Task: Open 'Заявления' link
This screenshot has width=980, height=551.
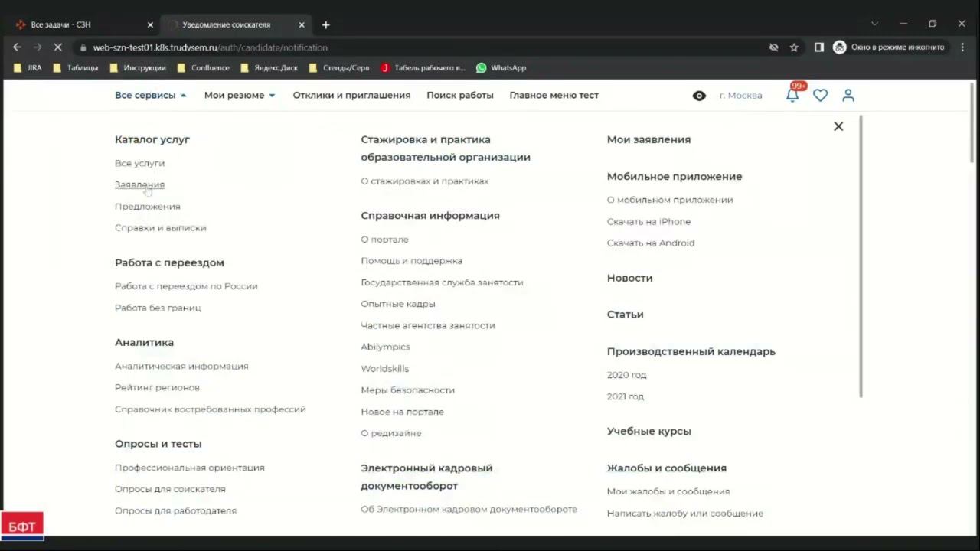Action: [139, 184]
